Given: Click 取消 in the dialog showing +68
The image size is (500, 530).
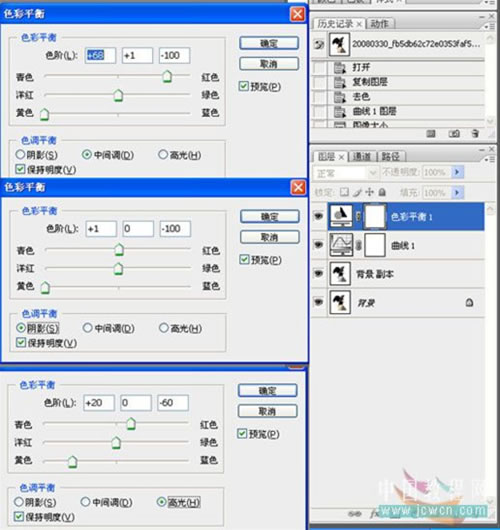Looking at the screenshot, I should [269, 64].
